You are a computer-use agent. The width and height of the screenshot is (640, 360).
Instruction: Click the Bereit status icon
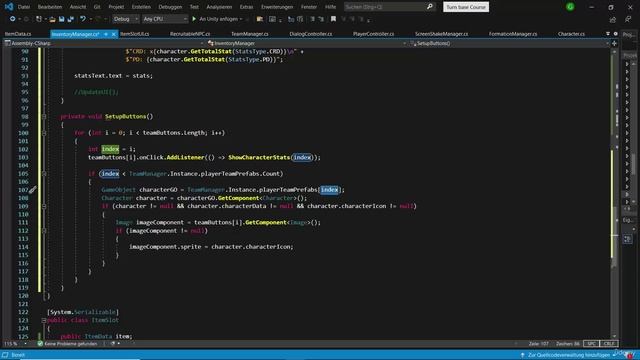tap(5, 355)
